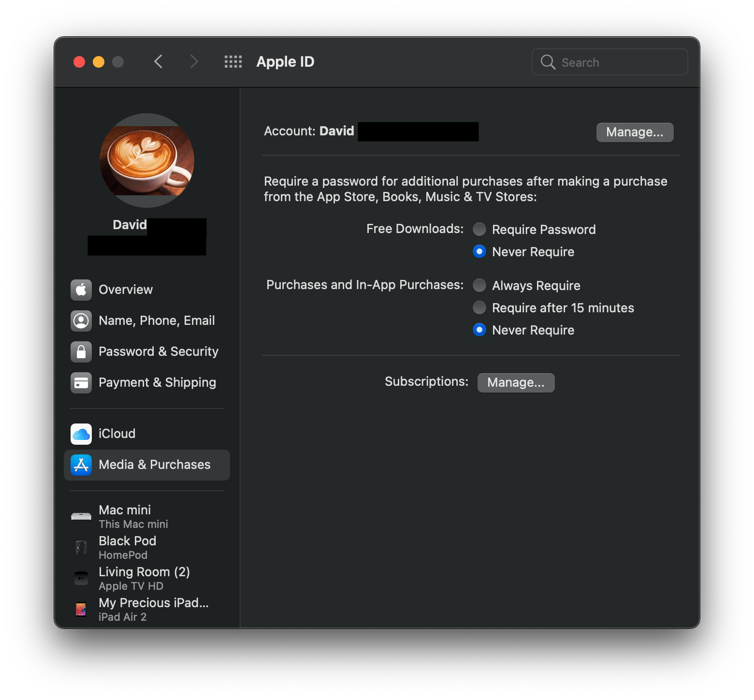This screenshot has height=700, width=754.
Task: Select Living Room (2) Apple TV entry
Action: point(147,578)
